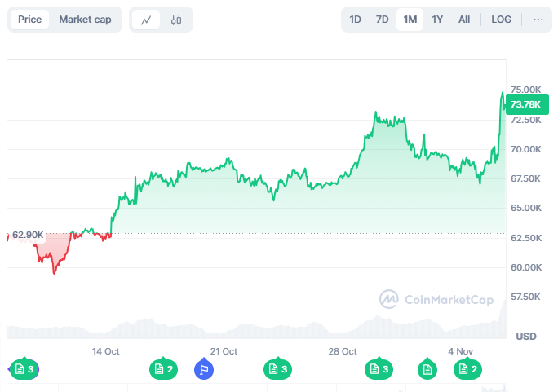Toggle LOG scale on chart
Viewport: 558px width, 392px height.
pos(502,20)
